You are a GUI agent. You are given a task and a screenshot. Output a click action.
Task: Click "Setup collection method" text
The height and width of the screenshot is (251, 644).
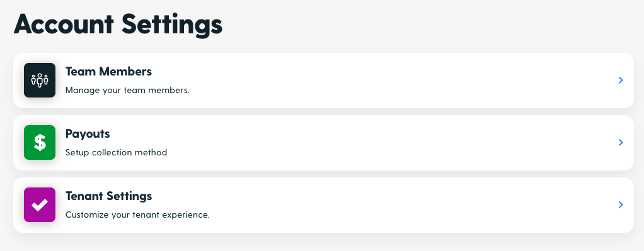[116, 153]
